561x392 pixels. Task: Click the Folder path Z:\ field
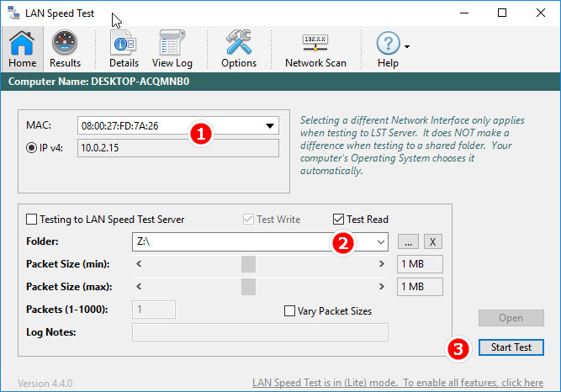[260, 242]
